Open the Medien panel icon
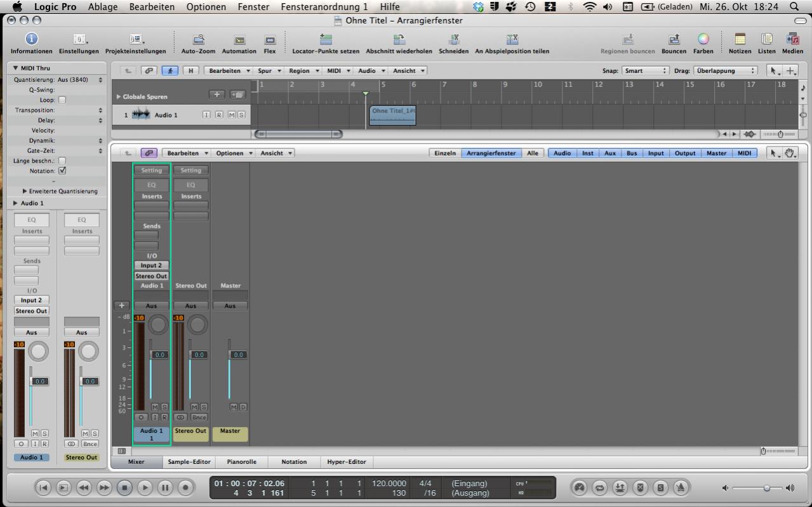The width and height of the screenshot is (812, 507). click(x=792, y=39)
